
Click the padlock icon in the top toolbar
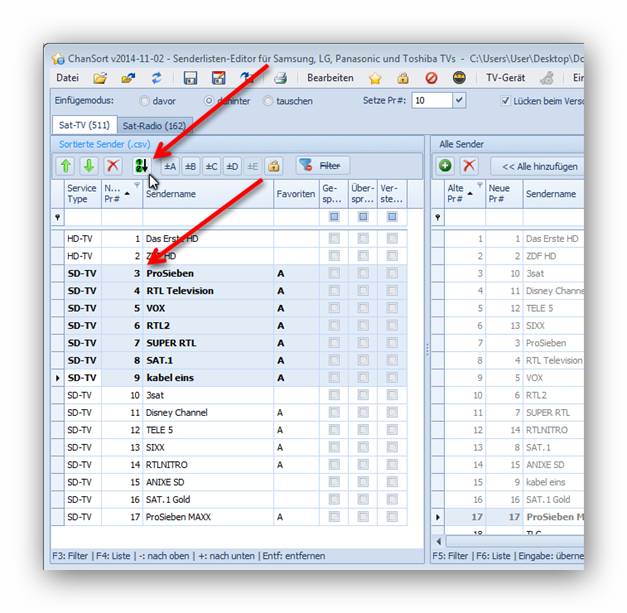pyautogui.click(x=403, y=78)
